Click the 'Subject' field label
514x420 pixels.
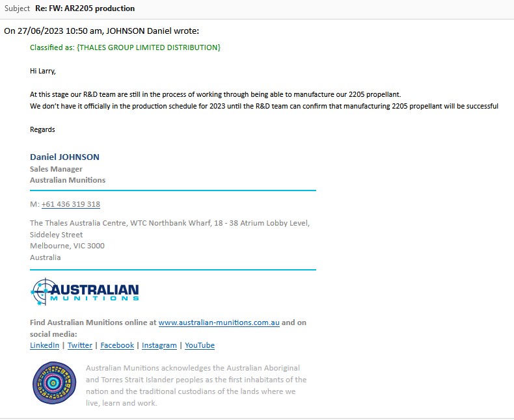click(x=17, y=8)
